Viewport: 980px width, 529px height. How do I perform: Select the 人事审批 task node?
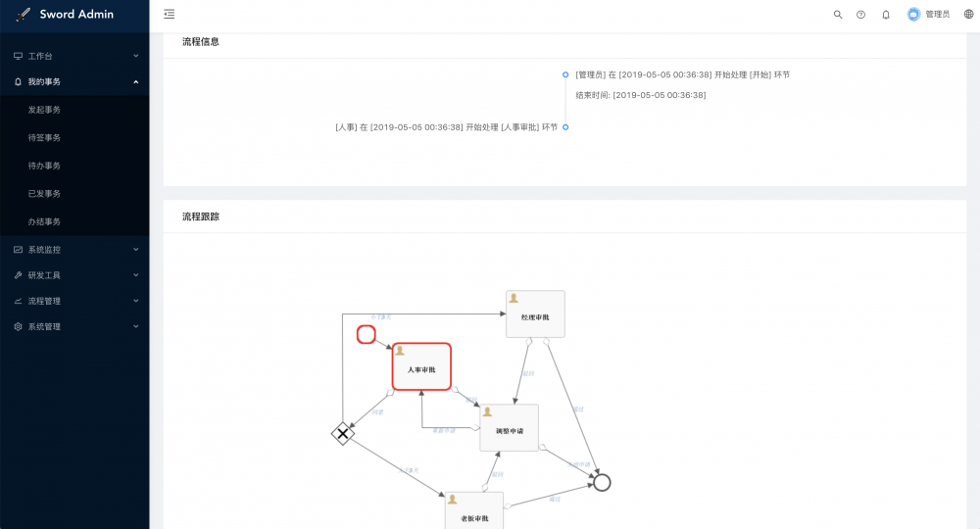421,366
